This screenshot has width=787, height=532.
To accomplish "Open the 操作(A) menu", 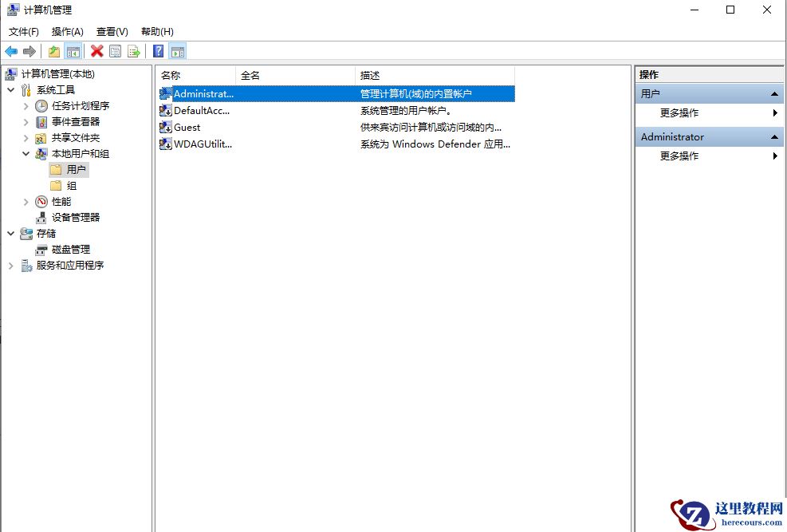I will (65, 31).
